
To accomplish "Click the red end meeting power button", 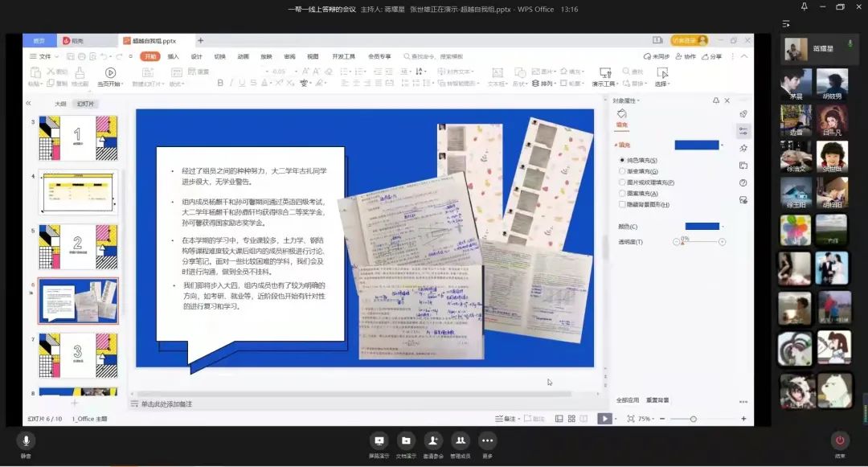I will [x=840, y=440].
